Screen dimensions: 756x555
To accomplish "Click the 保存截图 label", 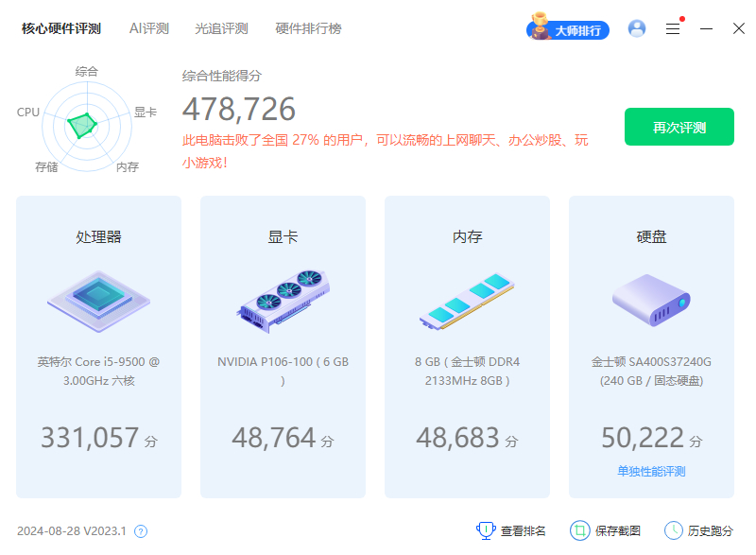I will pos(618,531).
